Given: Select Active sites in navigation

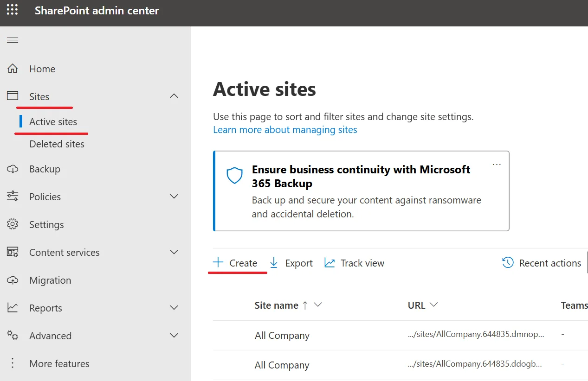Looking at the screenshot, I should [x=53, y=121].
